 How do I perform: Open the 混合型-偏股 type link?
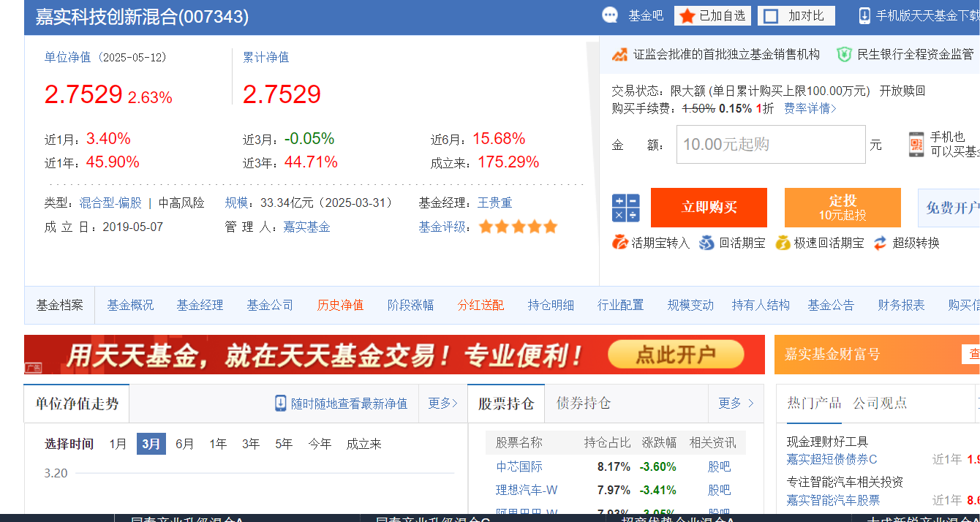click(x=110, y=203)
